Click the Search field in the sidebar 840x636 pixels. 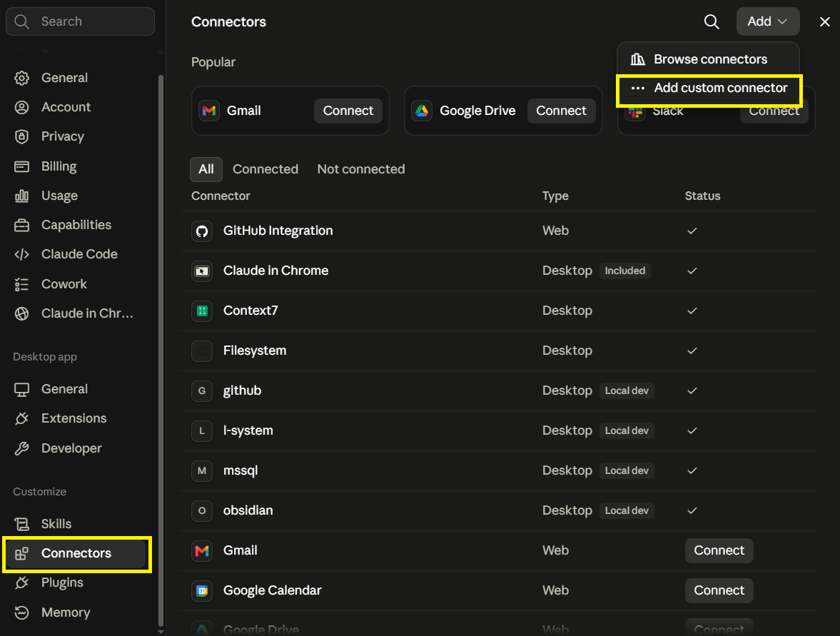(81, 21)
